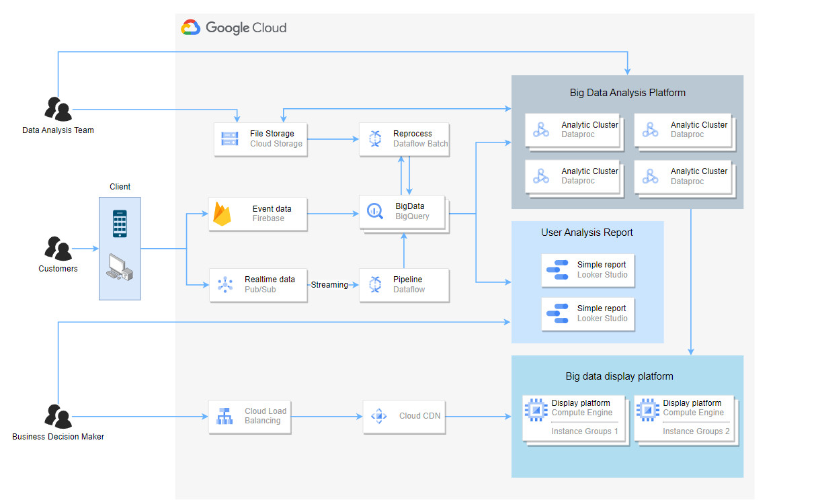Viewport: 816px width, 504px height.
Task: Select the top-right Analytic Cluster Dataproc icon
Action: click(x=650, y=130)
